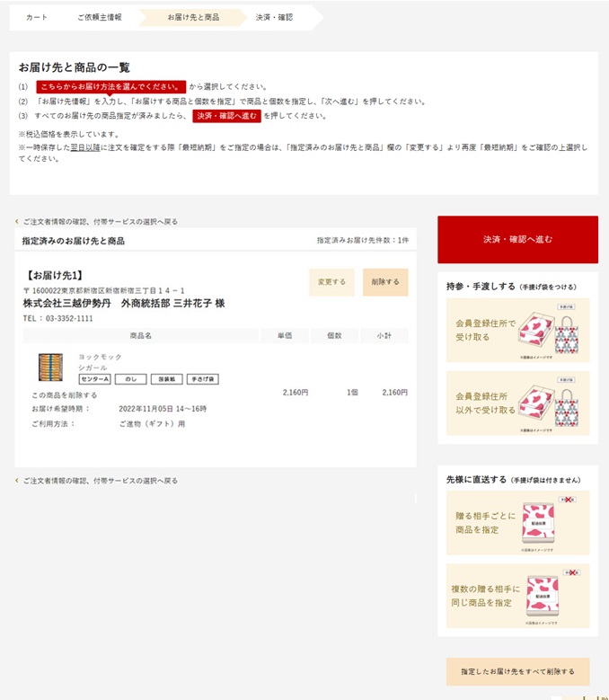Click the 手さげ袋 tag under the product
Screen dimensions: 609x700
pos(203,379)
